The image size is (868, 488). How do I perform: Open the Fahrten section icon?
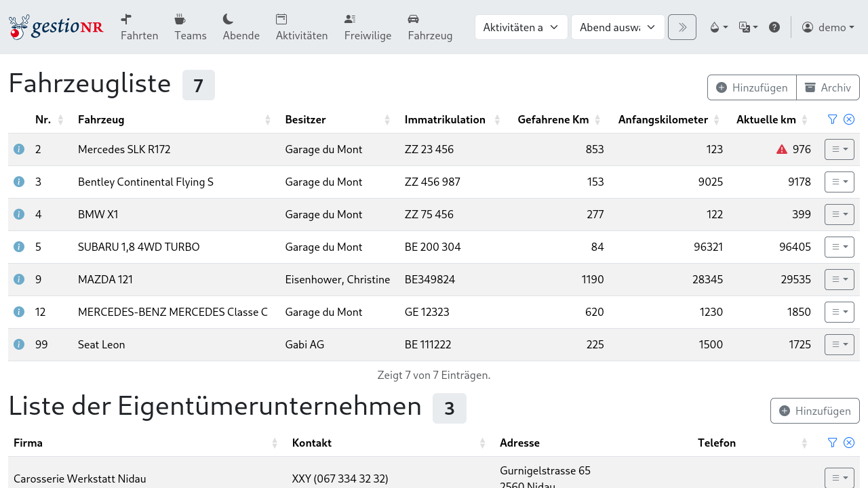click(126, 18)
